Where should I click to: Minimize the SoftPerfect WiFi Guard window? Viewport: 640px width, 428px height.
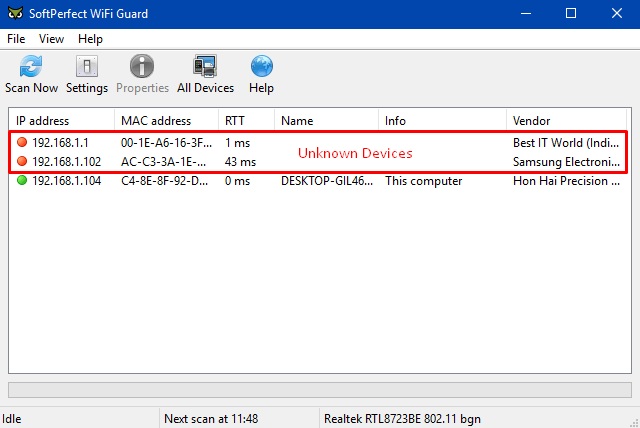[x=526, y=13]
